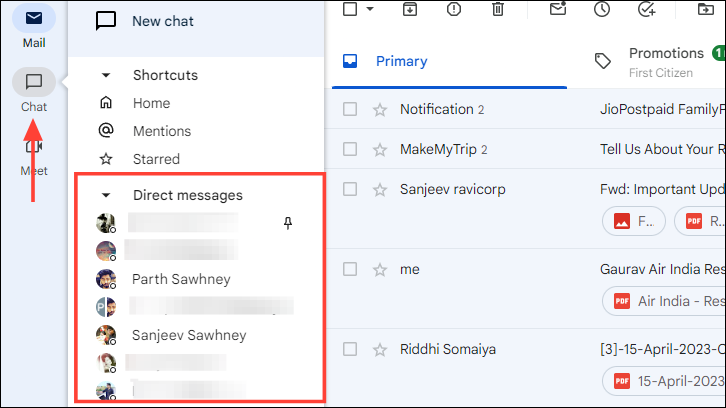
Task: Open PDF attachment chip in Sanjeev ravicorp email
Action: click(x=700, y=221)
